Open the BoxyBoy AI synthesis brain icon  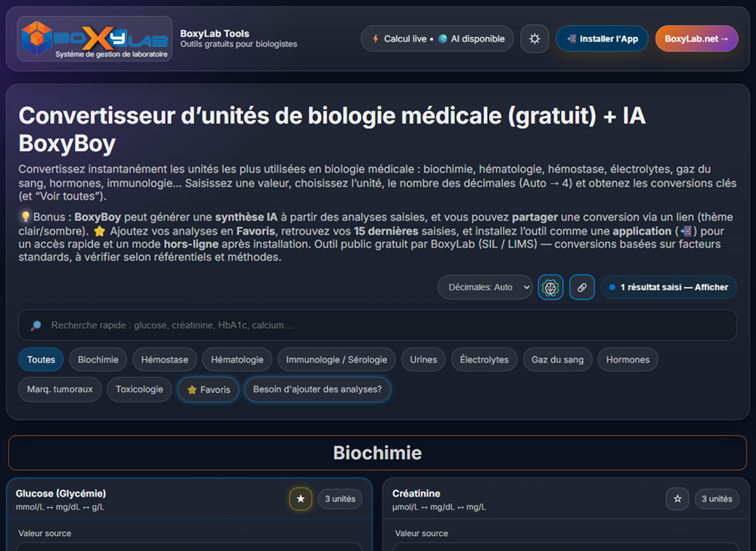550,287
